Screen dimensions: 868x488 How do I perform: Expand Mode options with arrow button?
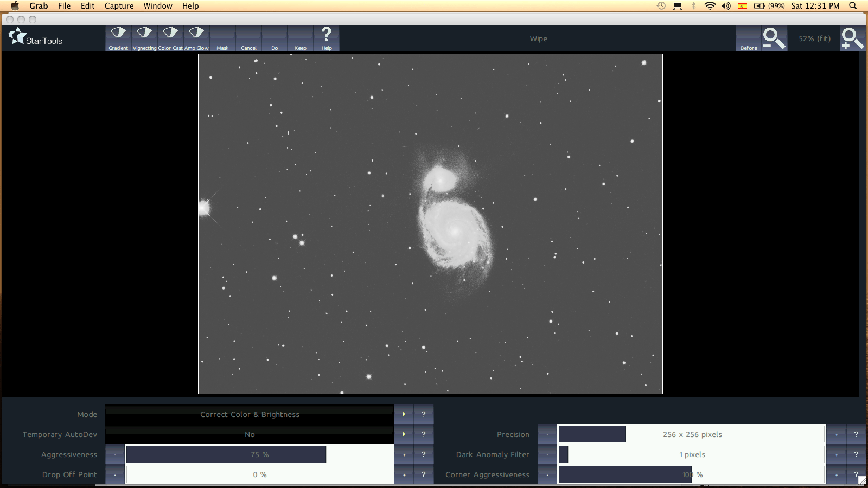click(404, 414)
